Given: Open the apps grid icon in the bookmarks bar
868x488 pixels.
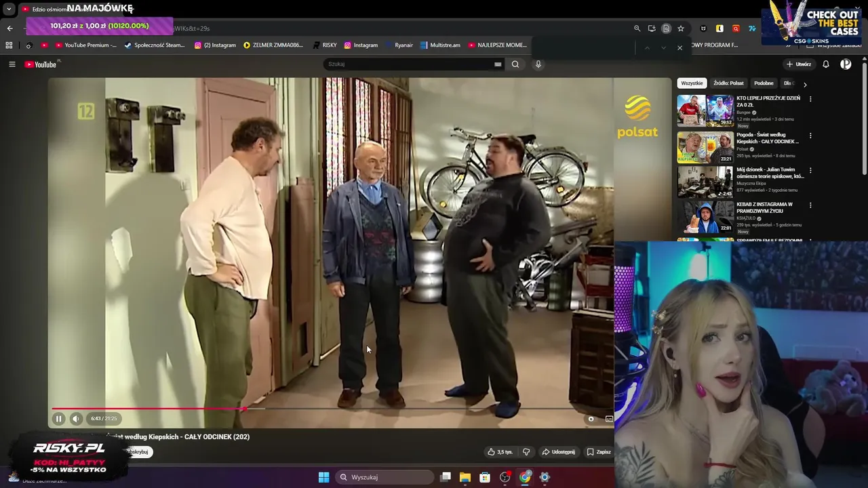Looking at the screenshot, I should [9, 45].
